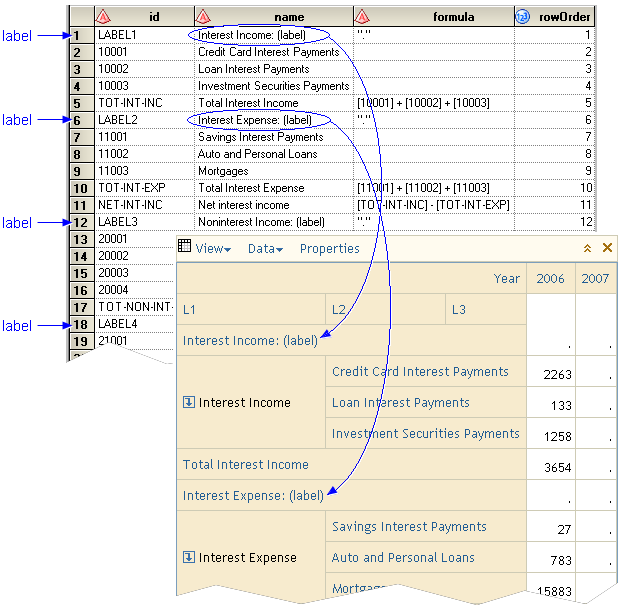Click the drill-down icon beside Interest Expense
The height and width of the screenshot is (611, 639).
[189, 558]
